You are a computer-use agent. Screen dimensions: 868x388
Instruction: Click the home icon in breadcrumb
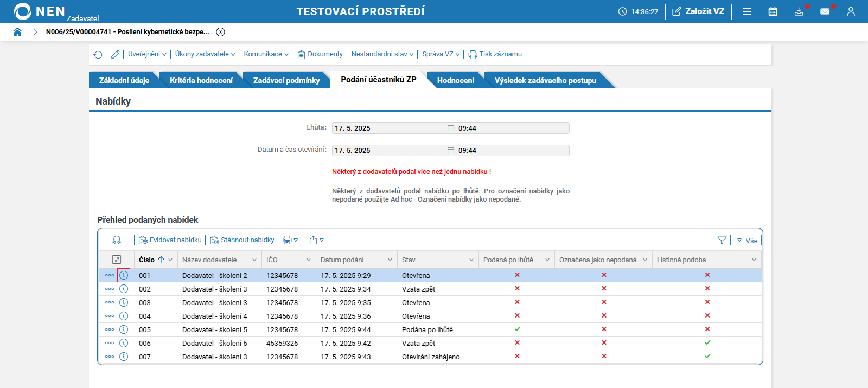pyautogui.click(x=17, y=32)
